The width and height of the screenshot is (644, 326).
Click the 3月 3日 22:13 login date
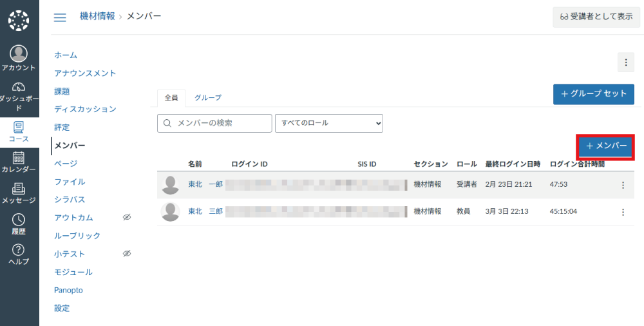507,211
